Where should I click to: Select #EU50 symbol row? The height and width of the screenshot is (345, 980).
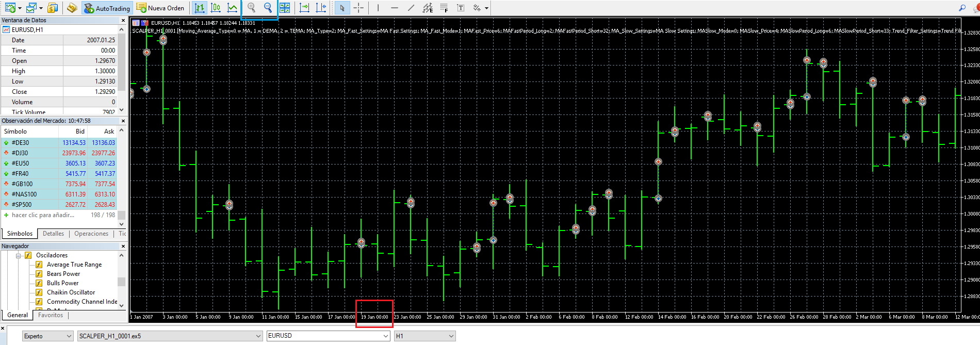pos(59,163)
